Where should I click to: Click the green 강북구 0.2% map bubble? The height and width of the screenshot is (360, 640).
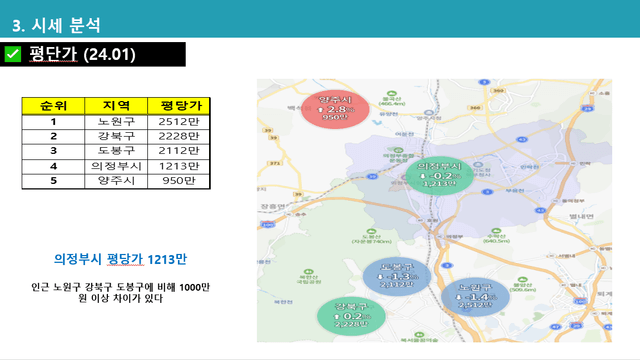(351, 316)
